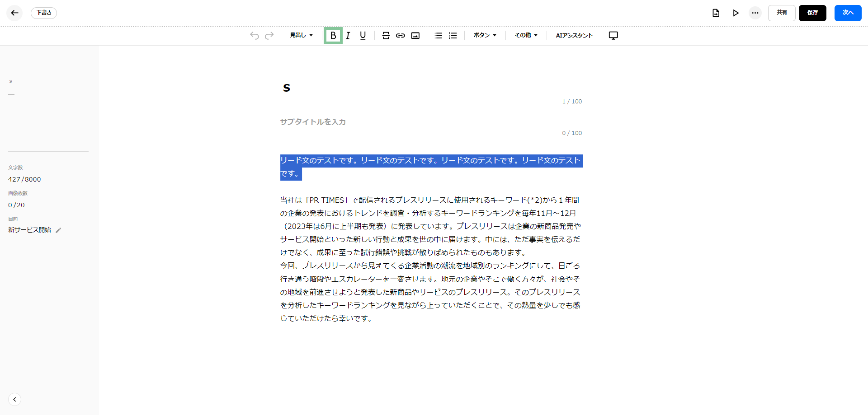Open the ボタン dropdown
This screenshot has width=868, height=415.
[485, 35]
